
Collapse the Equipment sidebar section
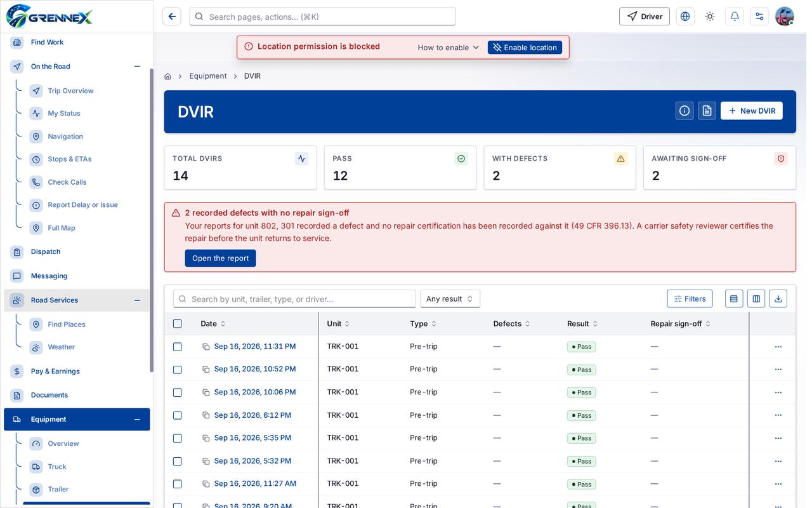tap(137, 420)
